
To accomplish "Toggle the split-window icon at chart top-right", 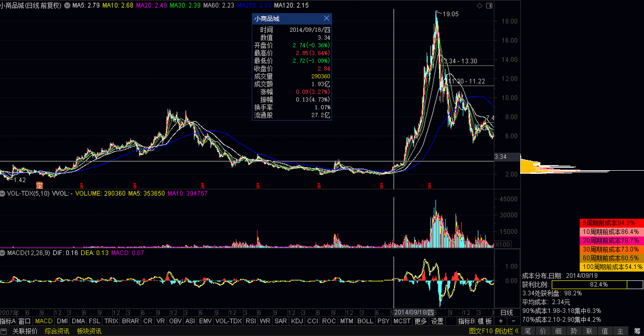I will 489,6.
